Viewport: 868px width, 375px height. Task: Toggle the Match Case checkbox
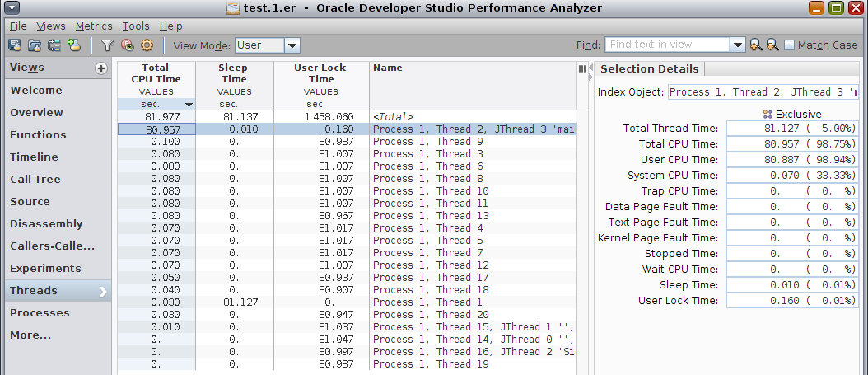click(789, 45)
